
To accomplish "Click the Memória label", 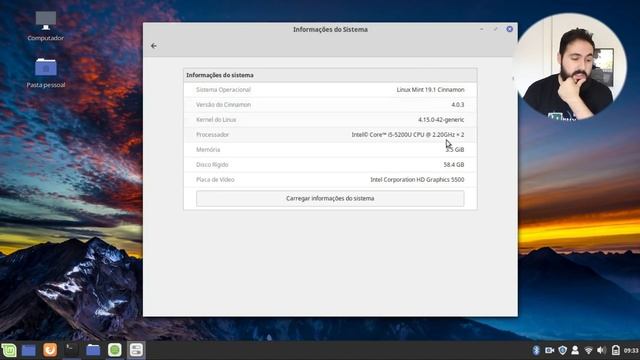I will tap(208, 149).
